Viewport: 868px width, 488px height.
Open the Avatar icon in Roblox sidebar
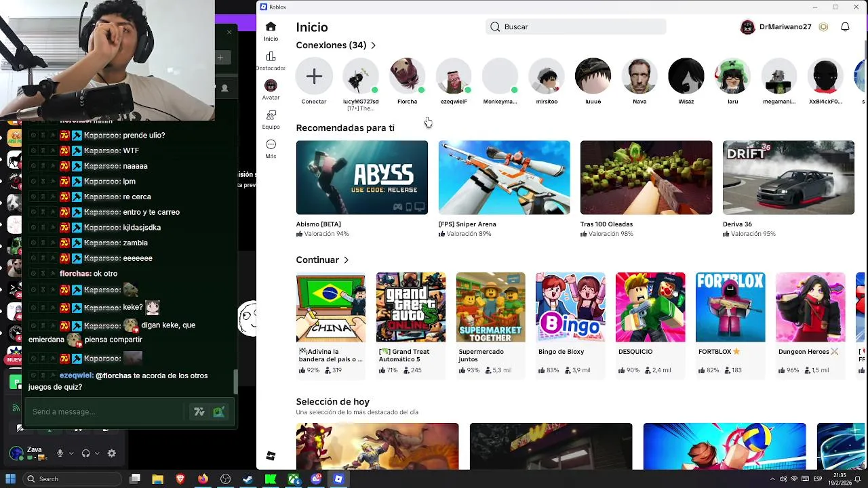point(271,85)
